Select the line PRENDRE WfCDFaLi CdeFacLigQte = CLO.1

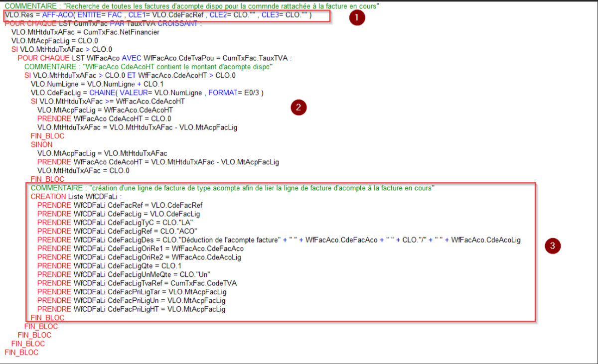coord(110,265)
